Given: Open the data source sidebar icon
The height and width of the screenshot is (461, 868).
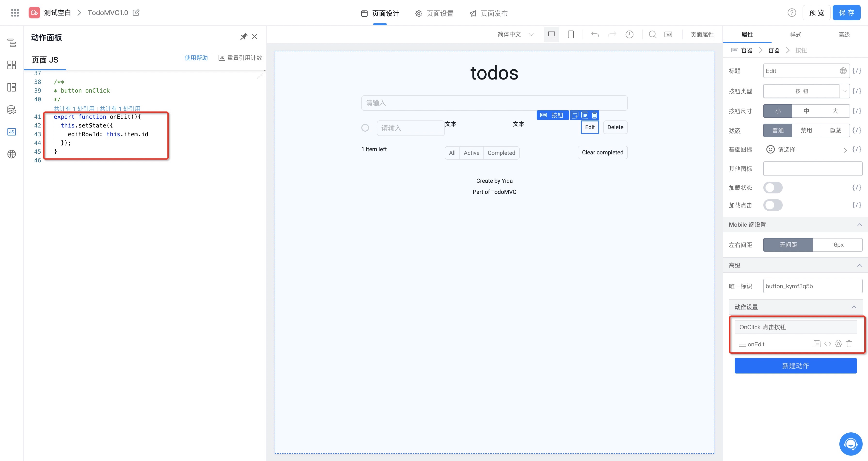Looking at the screenshot, I should point(11,110).
